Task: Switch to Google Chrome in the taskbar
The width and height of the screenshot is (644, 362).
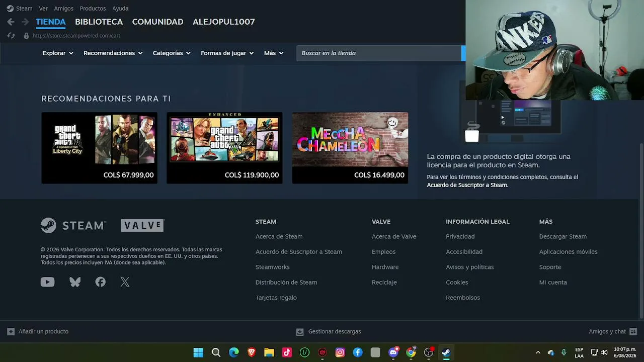Action: pos(411,352)
